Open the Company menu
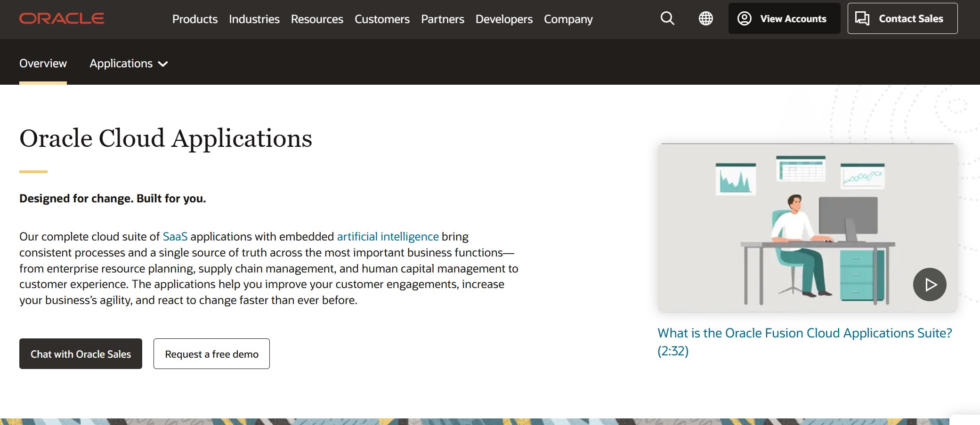 pyautogui.click(x=568, y=19)
